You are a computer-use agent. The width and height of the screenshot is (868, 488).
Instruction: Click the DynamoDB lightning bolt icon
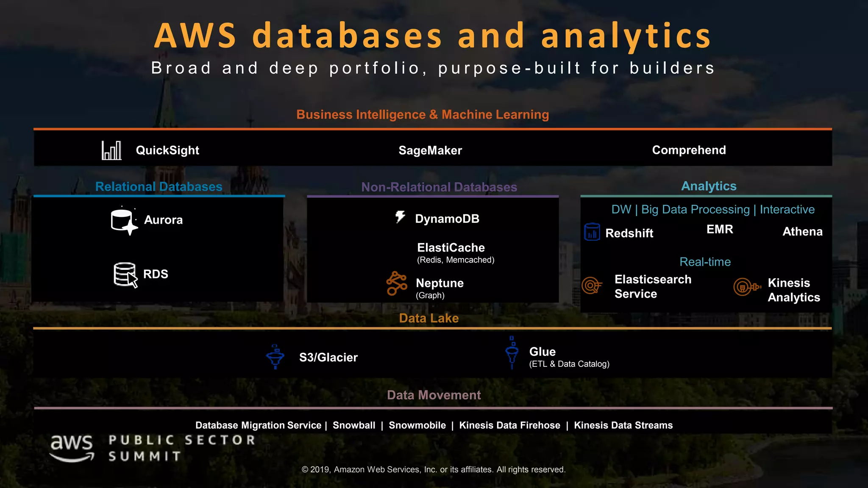[400, 216]
